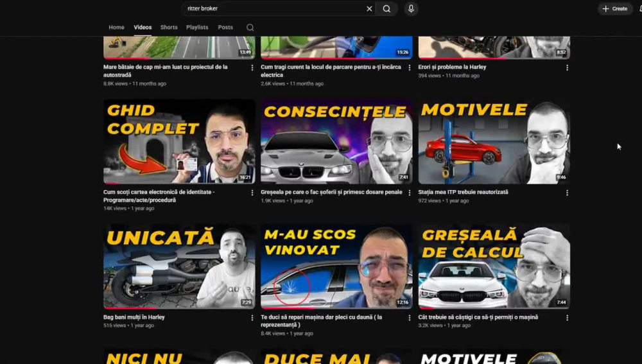Switch to the Home tab

click(x=116, y=28)
